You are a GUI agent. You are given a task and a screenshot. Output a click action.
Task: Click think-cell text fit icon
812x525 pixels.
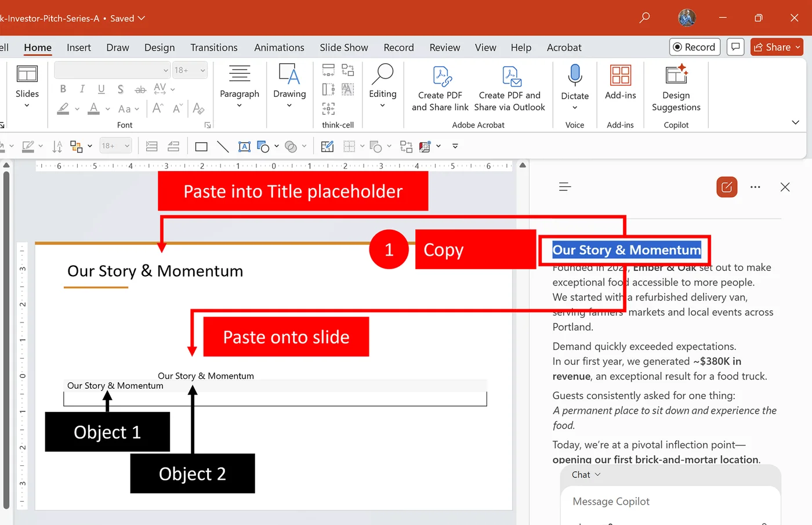[348, 89]
